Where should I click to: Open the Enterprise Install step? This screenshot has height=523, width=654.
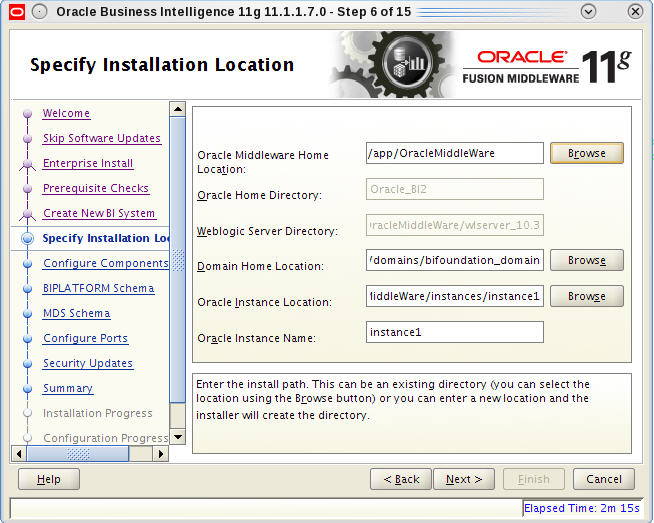point(88,163)
